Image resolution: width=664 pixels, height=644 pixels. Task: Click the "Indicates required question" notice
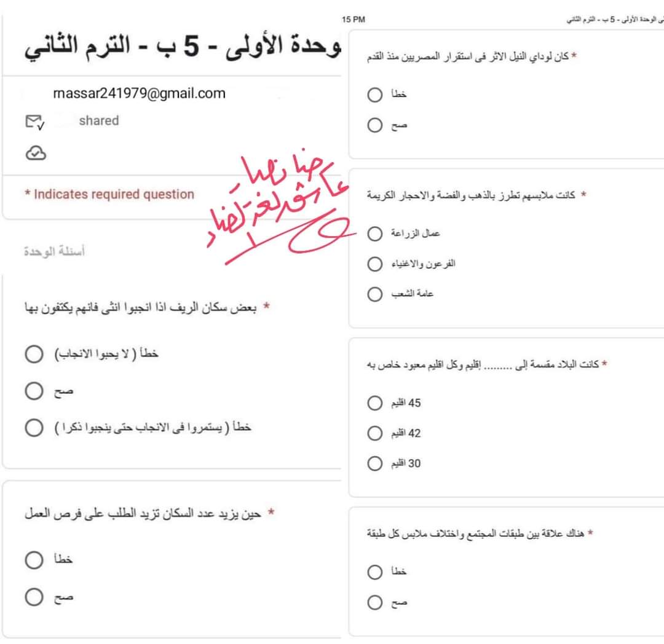pyautogui.click(x=109, y=195)
